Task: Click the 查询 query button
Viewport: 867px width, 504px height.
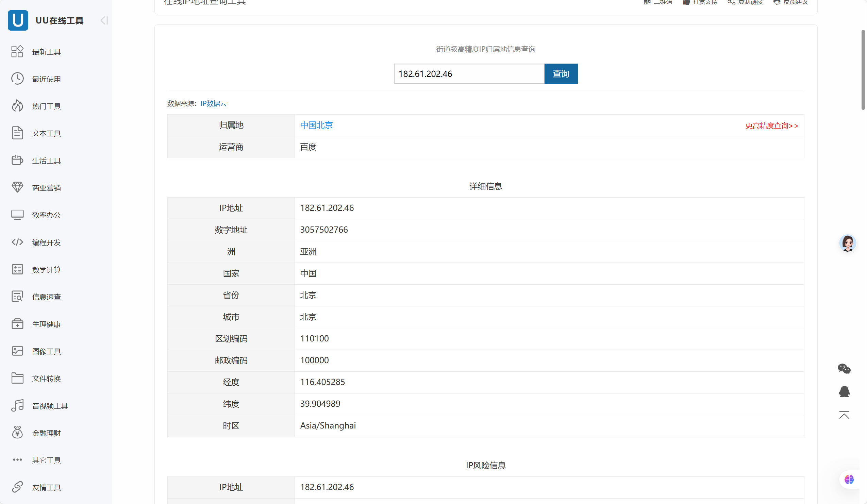Action: (561, 73)
